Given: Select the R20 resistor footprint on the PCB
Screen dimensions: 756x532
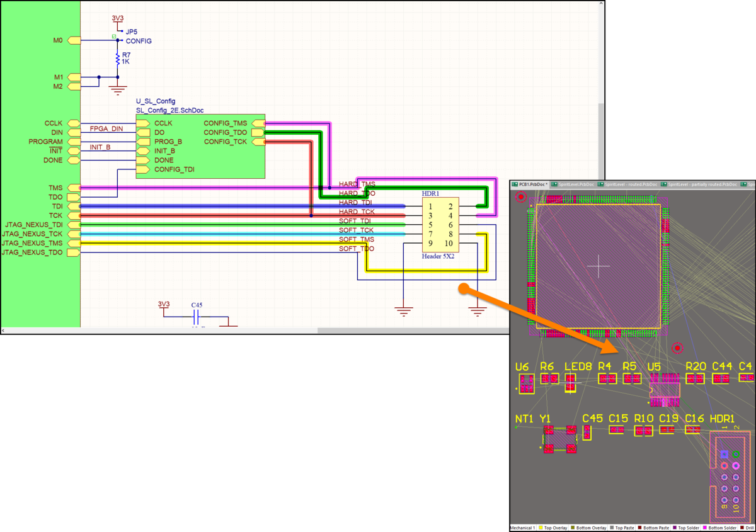Looking at the screenshot, I should click(x=695, y=378).
